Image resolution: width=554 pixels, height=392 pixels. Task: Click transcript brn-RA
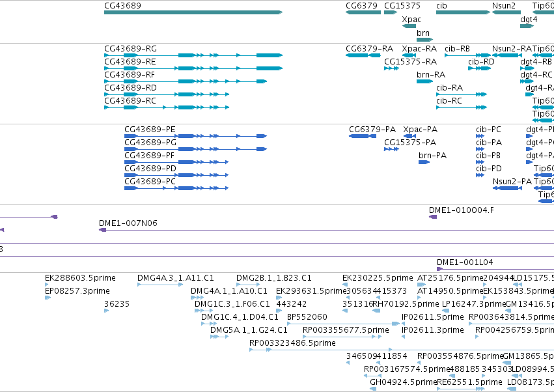point(424,81)
